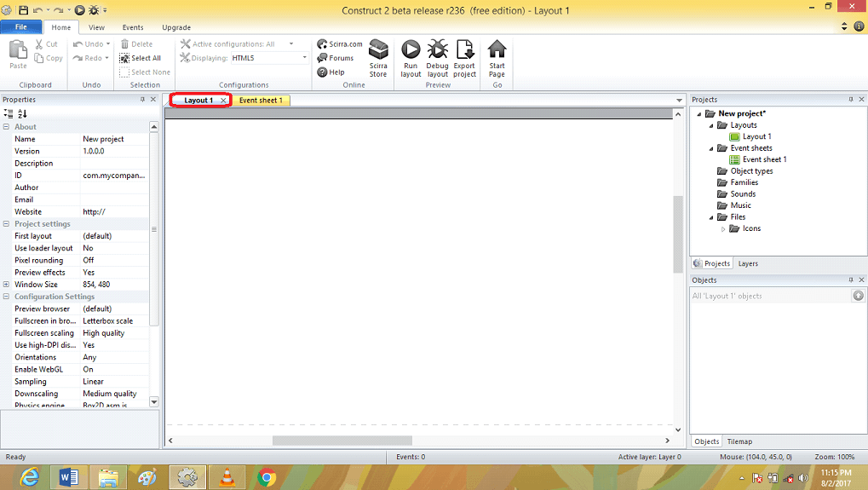
Task: Open the Help item
Action: (331, 72)
